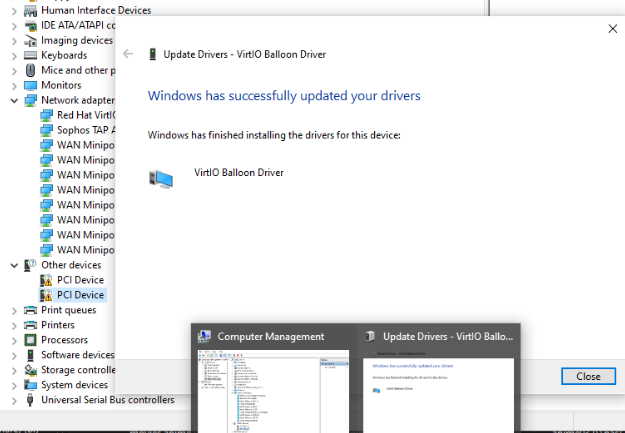The image size is (625, 433).
Task: Expand IDE ATA/ATAPI controllers node
Action: click(14, 26)
